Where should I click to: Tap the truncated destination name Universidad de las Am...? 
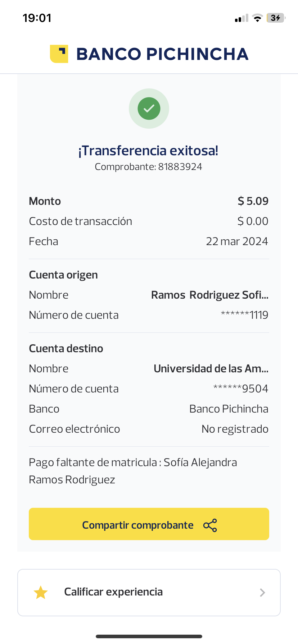(211, 369)
